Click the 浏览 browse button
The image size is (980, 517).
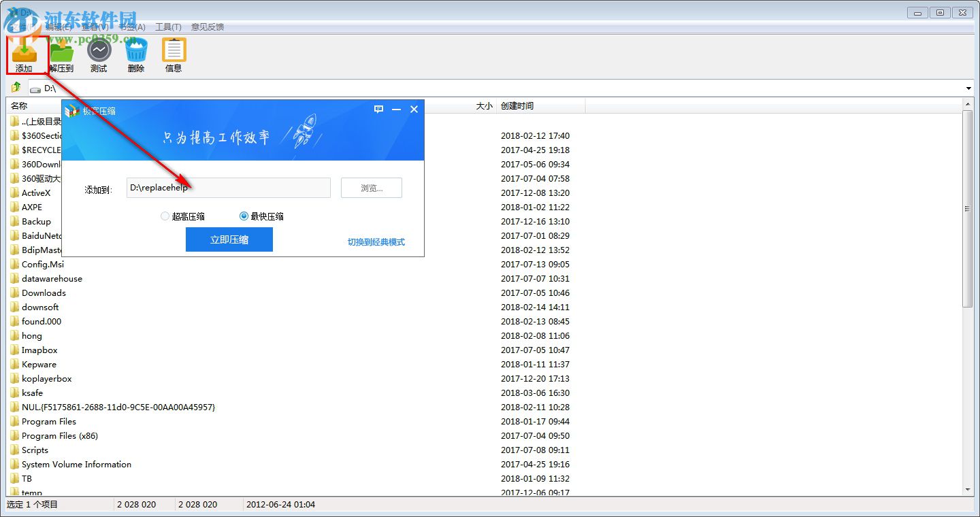(x=371, y=188)
